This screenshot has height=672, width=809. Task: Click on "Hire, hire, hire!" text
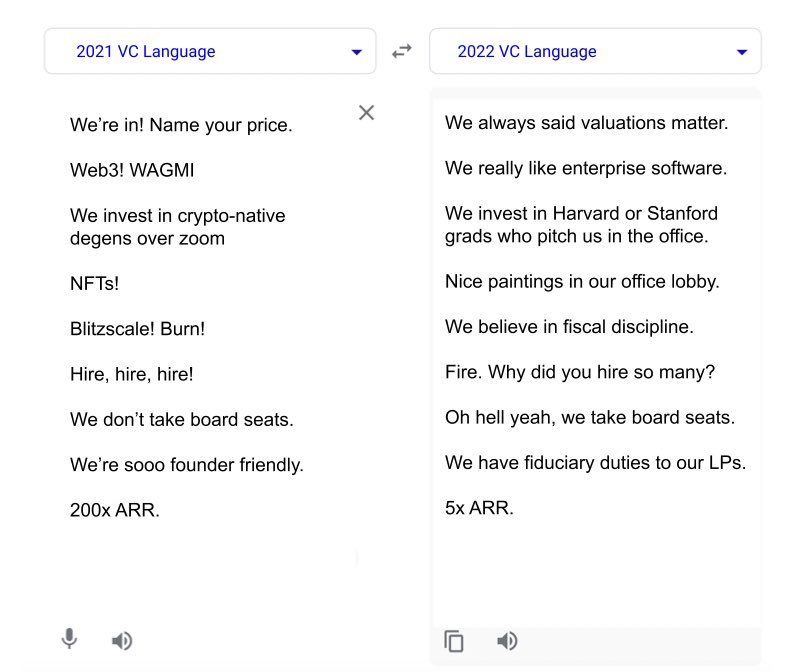coord(132,374)
